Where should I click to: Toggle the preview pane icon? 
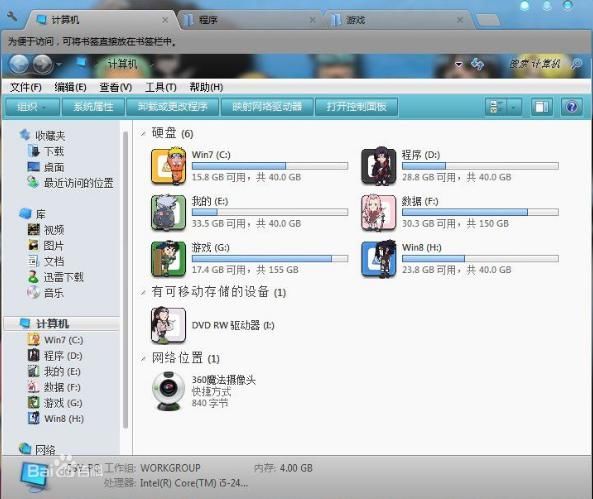(x=542, y=107)
